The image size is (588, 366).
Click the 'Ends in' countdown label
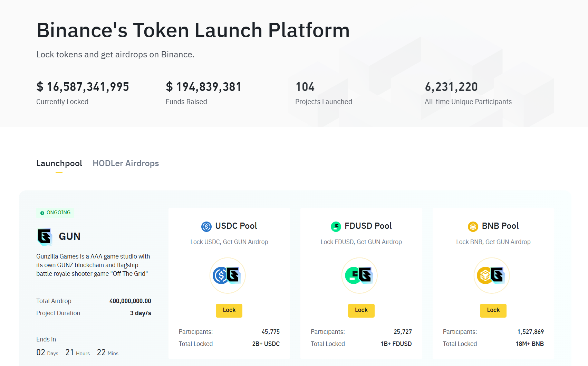(x=46, y=339)
